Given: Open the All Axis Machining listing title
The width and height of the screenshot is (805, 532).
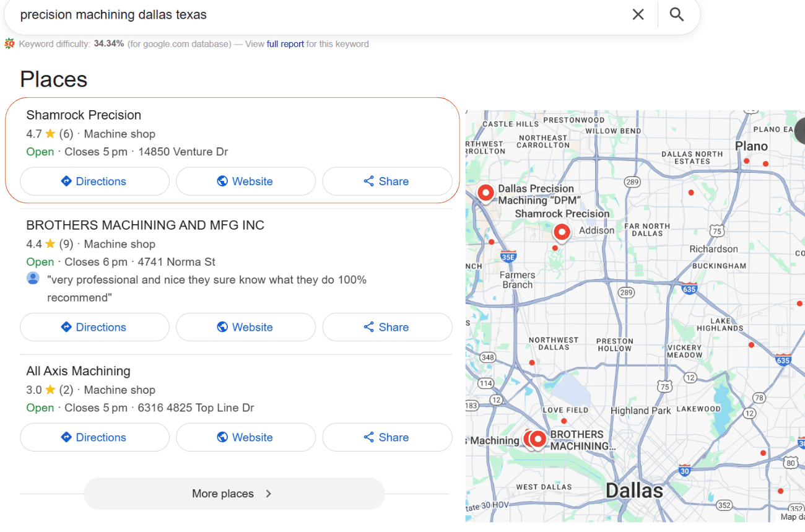Looking at the screenshot, I should coord(78,372).
